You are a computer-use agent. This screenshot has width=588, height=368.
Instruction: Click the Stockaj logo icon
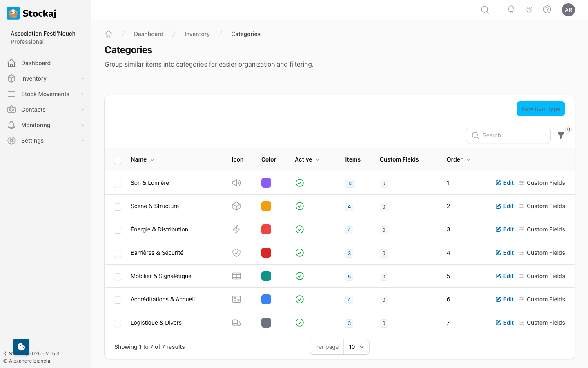coord(13,13)
